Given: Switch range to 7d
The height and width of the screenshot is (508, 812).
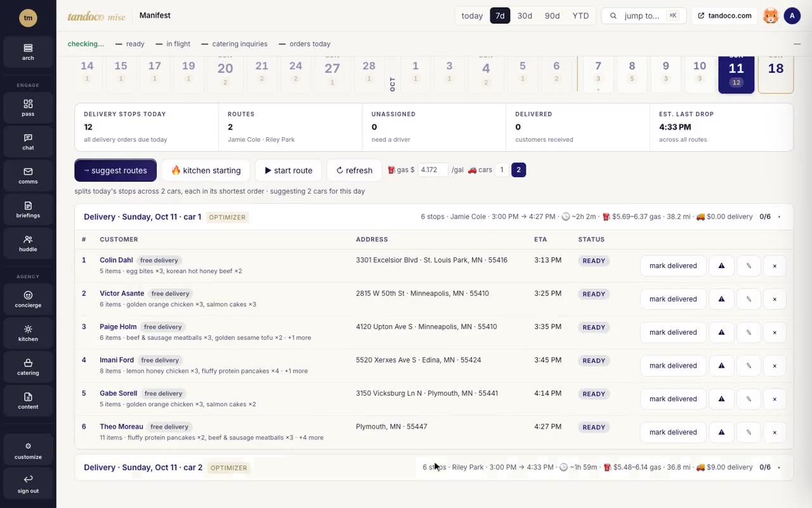Looking at the screenshot, I should point(500,16).
